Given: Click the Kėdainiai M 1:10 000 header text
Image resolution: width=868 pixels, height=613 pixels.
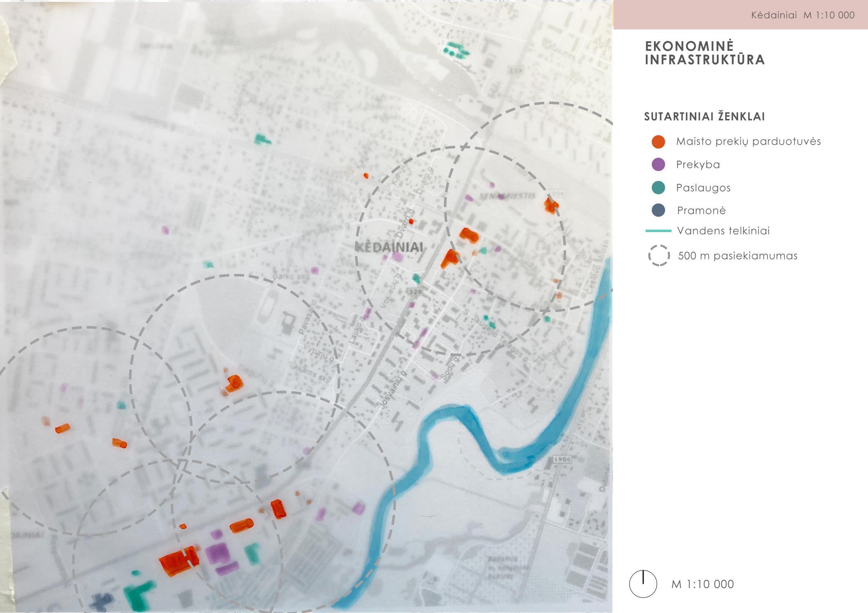Looking at the screenshot, I should (x=803, y=16).
